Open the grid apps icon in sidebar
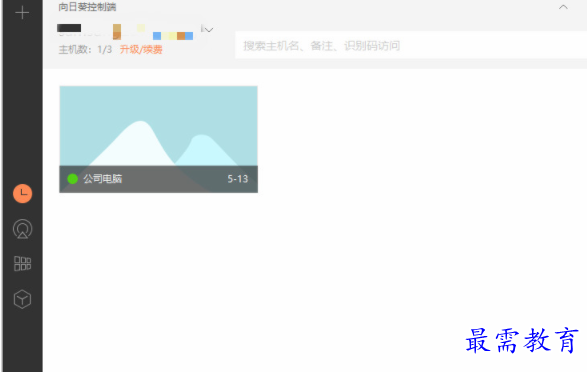 pos(22,263)
